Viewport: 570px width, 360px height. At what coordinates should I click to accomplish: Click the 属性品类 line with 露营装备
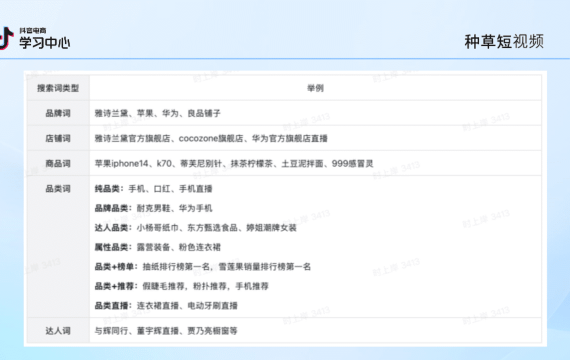pos(158,247)
